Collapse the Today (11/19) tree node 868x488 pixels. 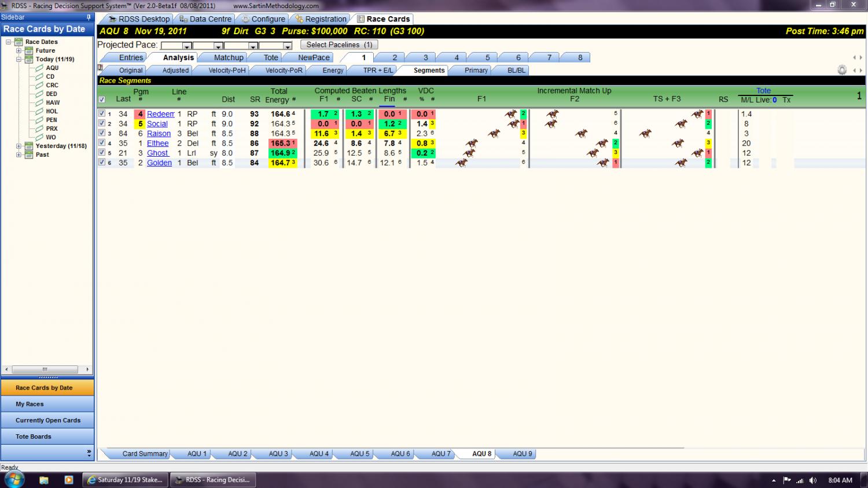19,59
